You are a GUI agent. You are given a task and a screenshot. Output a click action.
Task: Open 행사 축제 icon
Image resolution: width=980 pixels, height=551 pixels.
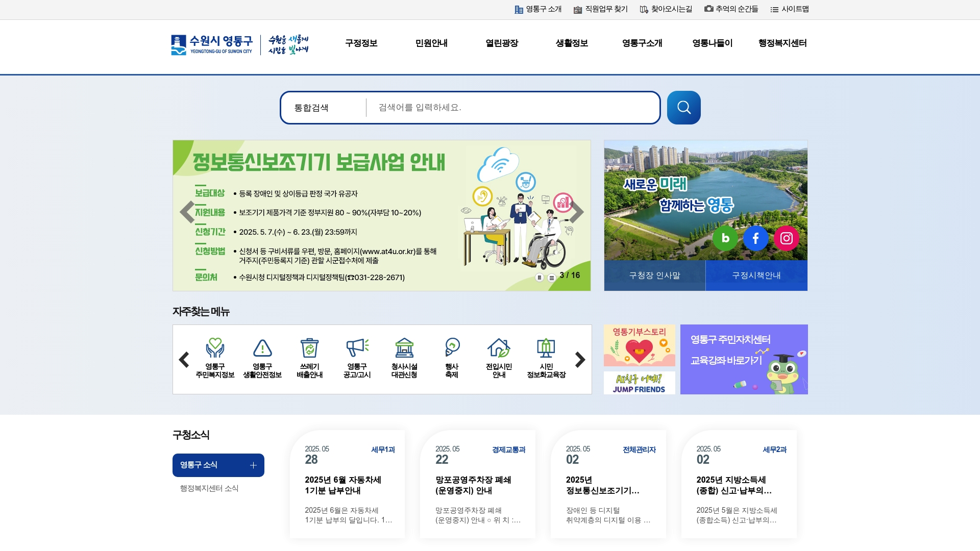tap(452, 358)
